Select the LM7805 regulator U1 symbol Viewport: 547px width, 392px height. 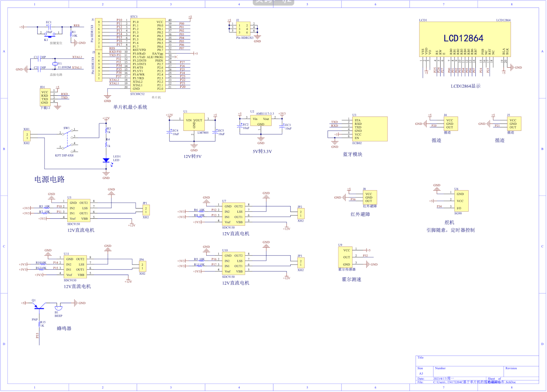pos(194,122)
